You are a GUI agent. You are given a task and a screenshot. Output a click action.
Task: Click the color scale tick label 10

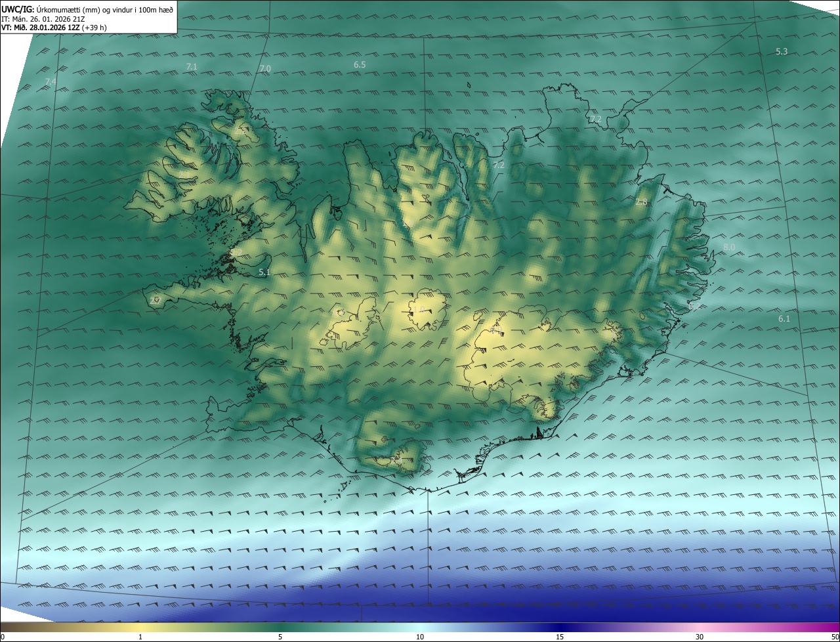click(420, 637)
